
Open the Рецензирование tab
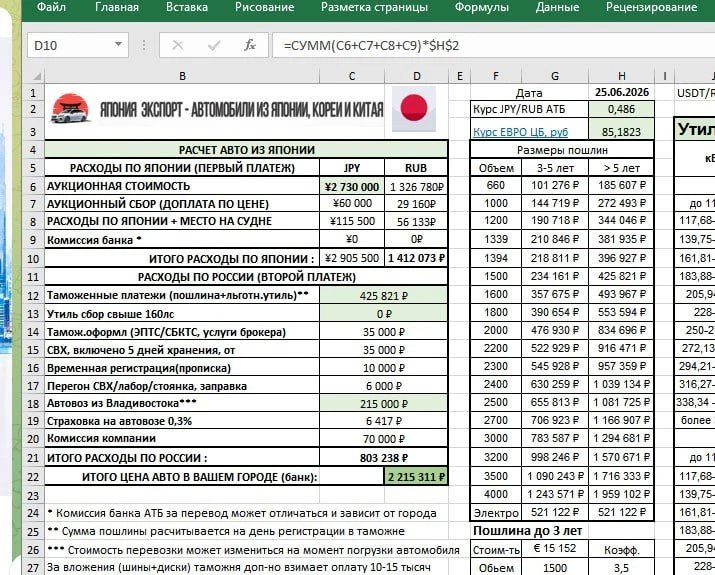(x=651, y=7)
